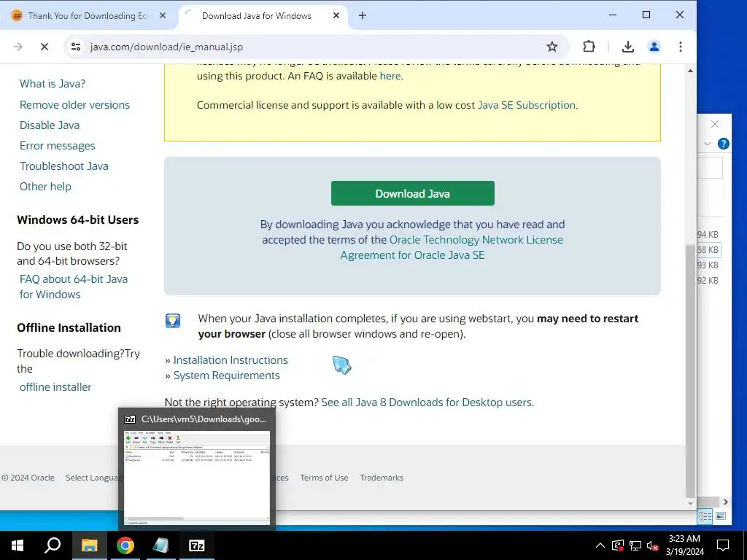Open the Windows Start menu
Screen dimensions: 747x560
point(18,545)
